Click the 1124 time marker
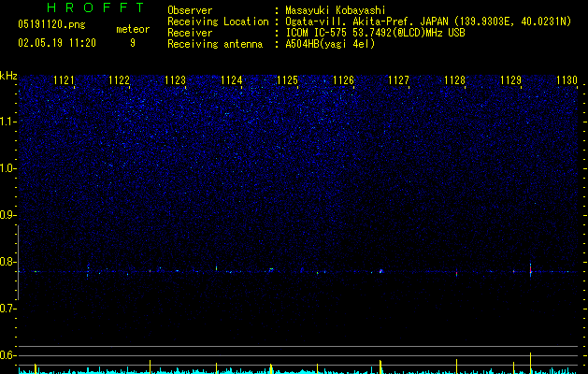This screenshot has height=374, width=588. click(x=232, y=80)
